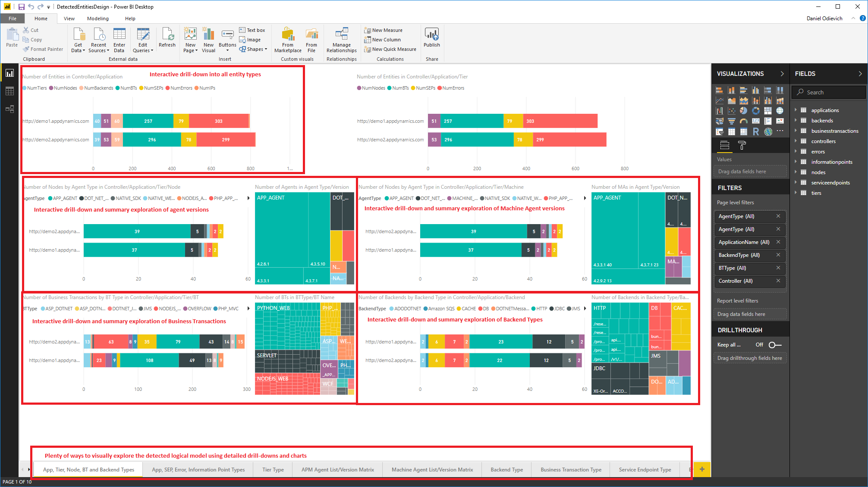
Task: Collapse the Fields pane chevron
Action: point(860,74)
